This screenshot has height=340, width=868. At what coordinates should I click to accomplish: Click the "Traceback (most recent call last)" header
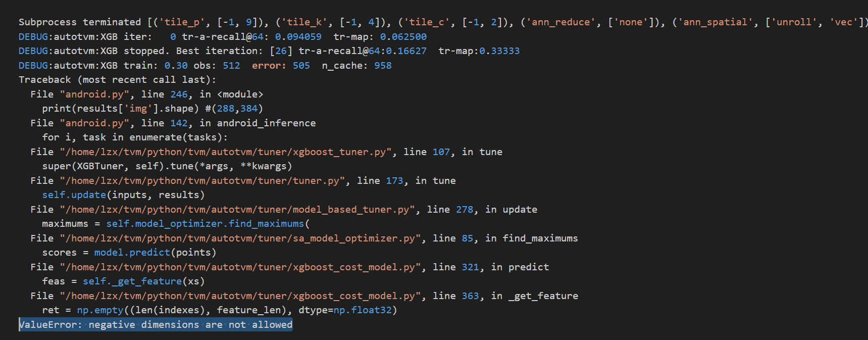(x=117, y=80)
